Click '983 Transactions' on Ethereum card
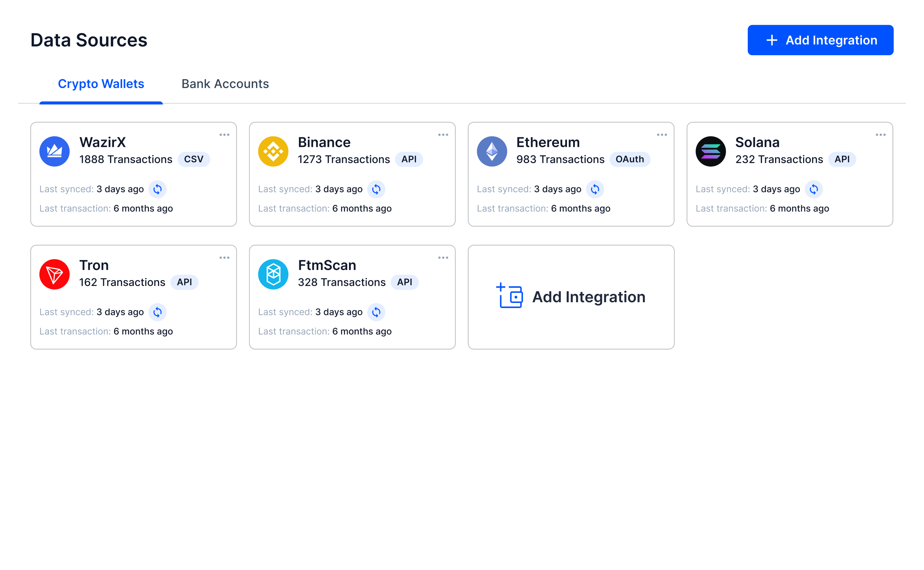This screenshot has height=570, width=924. click(x=560, y=159)
